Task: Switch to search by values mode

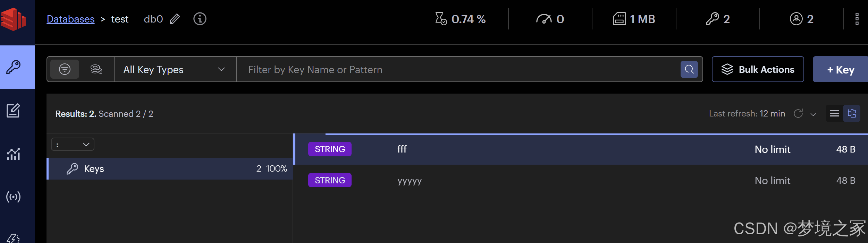Action: pos(96,69)
